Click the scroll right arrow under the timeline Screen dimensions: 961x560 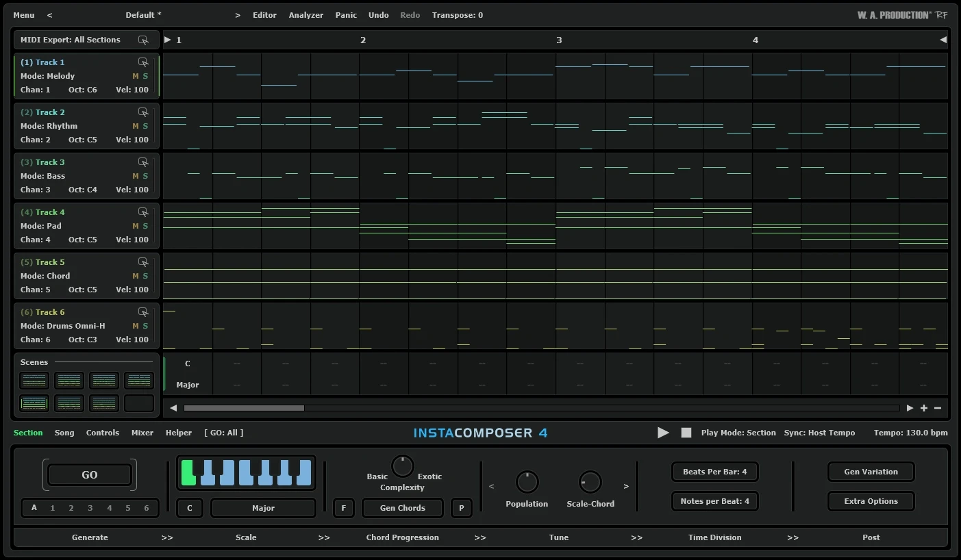pyautogui.click(x=910, y=408)
